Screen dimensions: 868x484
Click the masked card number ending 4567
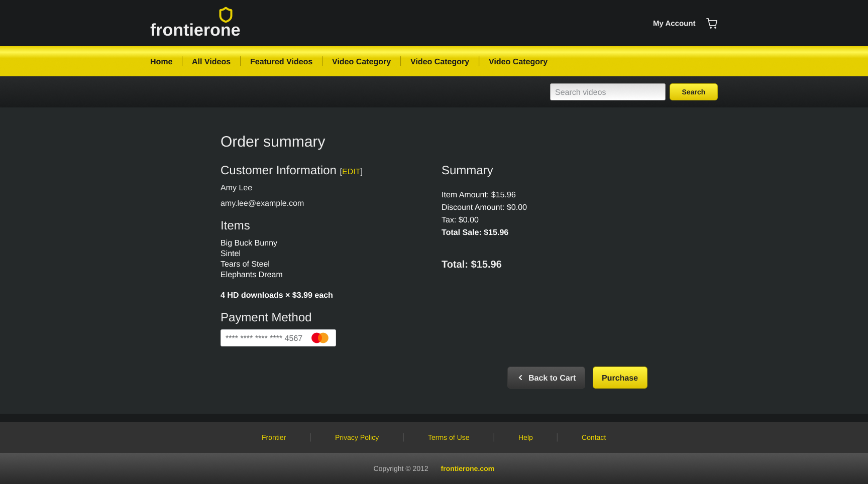(x=264, y=338)
